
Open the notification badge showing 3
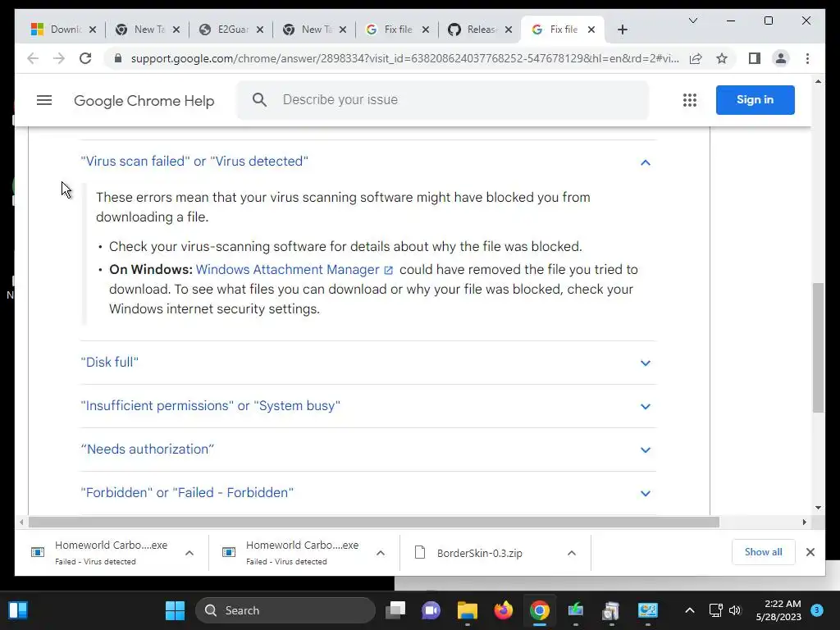click(817, 609)
